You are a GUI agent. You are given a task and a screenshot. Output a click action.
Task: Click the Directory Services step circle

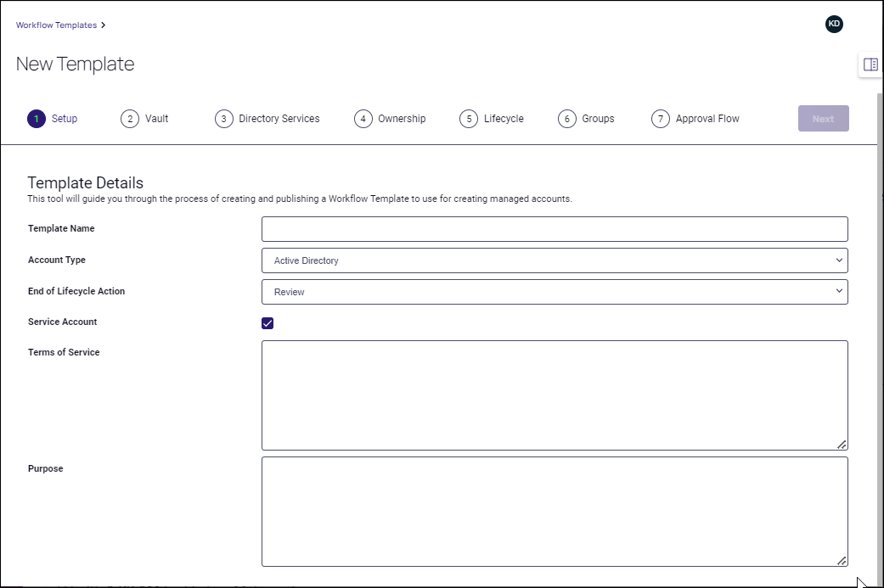(x=223, y=118)
